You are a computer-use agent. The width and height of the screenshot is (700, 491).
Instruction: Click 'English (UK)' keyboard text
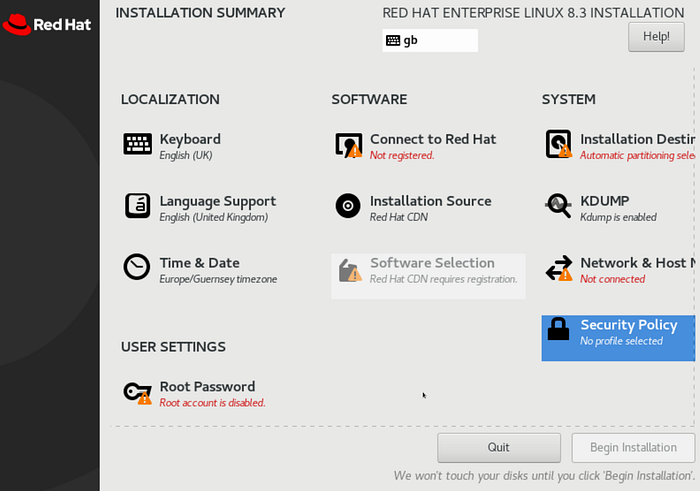point(186,156)
